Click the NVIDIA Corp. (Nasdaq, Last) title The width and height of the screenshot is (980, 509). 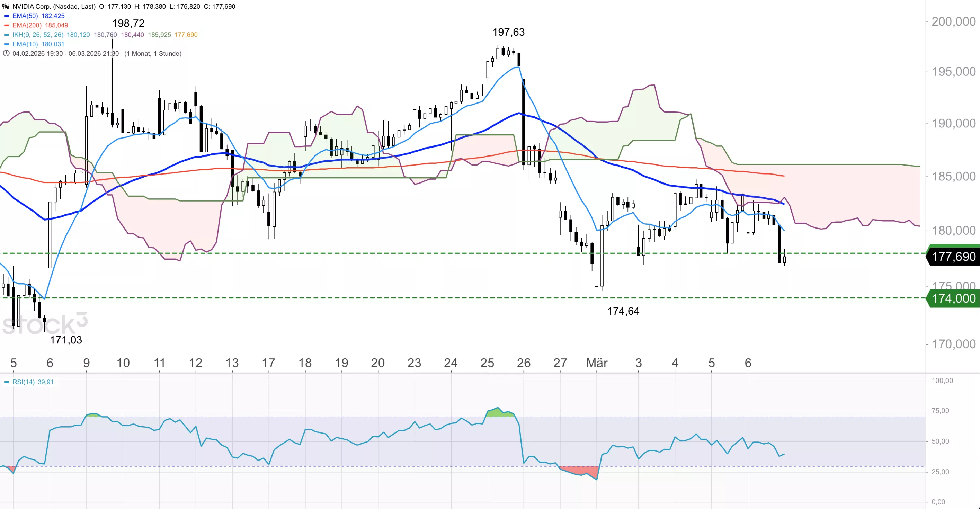(x=54, y=7)
